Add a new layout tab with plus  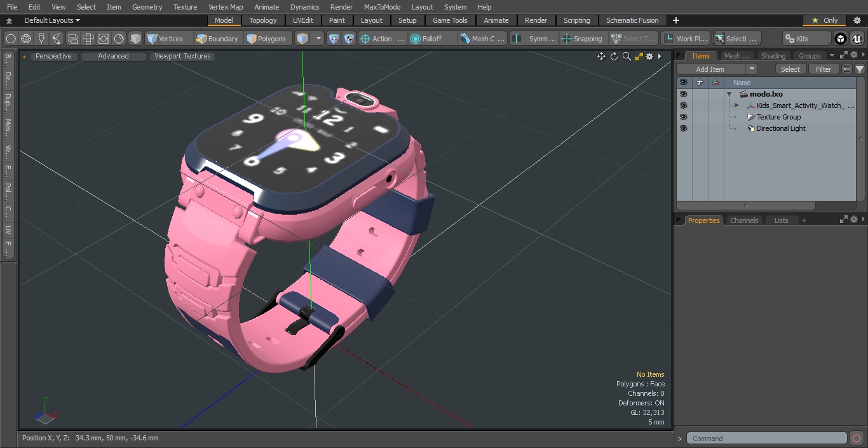pyautogui.click(x=675, y=20)
